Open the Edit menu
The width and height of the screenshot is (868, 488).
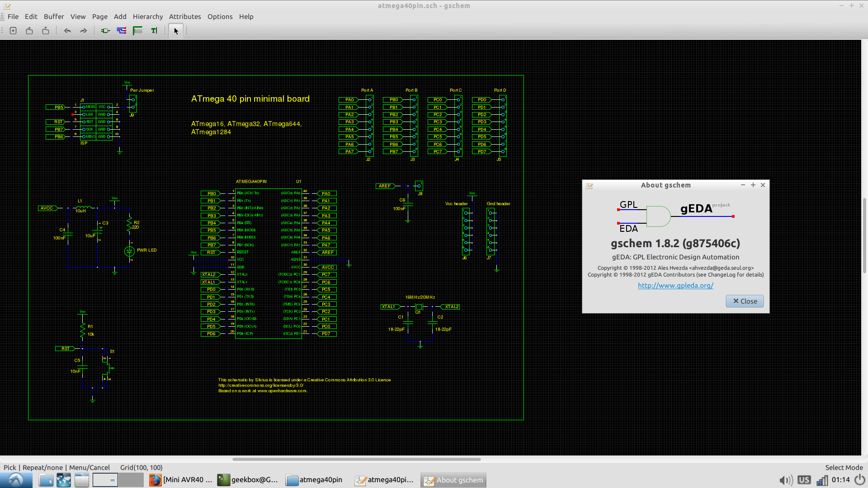tap(31, 17)
